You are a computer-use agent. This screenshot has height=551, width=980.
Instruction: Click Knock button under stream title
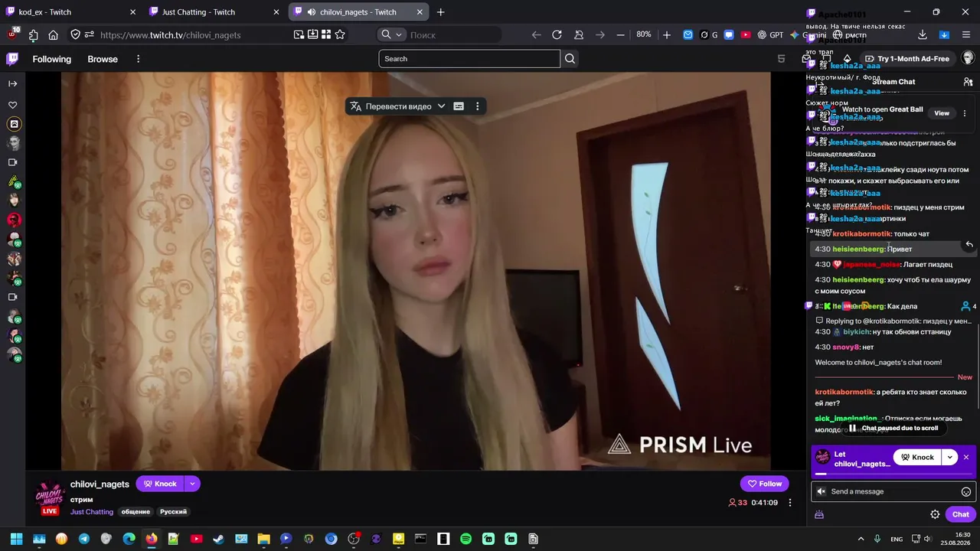(160, 484)
